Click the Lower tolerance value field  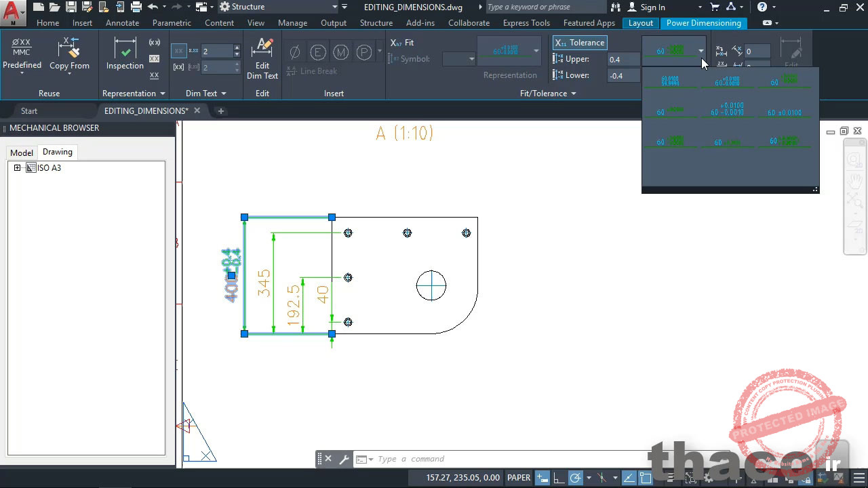pyautogui.click(x=623, y=76)
